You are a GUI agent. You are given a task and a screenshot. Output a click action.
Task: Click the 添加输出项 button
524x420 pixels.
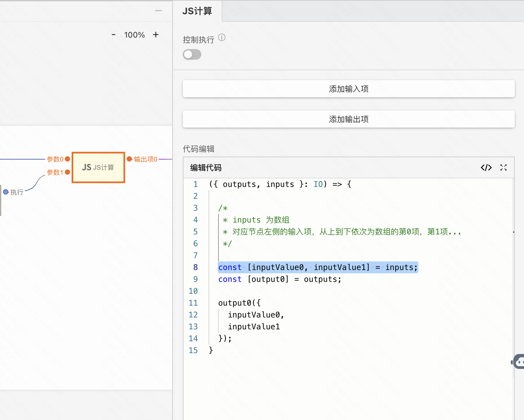point(348,119)
